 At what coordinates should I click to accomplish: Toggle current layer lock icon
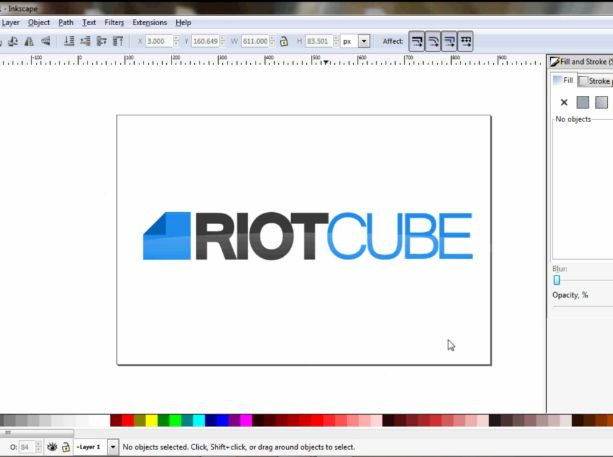pyautogui.click(x=66, y=446)
